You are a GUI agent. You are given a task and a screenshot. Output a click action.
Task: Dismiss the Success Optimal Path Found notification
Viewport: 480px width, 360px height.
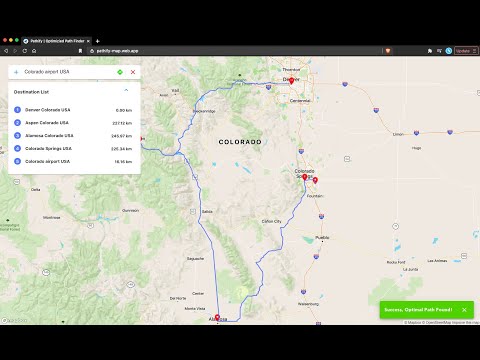[x=464, y=310]
